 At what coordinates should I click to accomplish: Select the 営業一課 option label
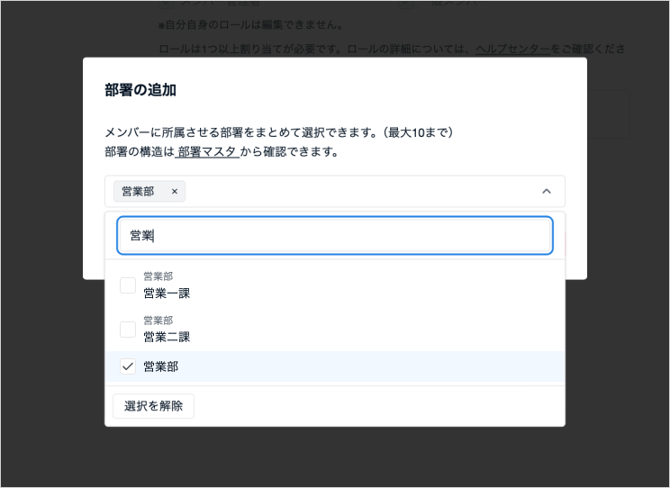click(x=167, y=293)
